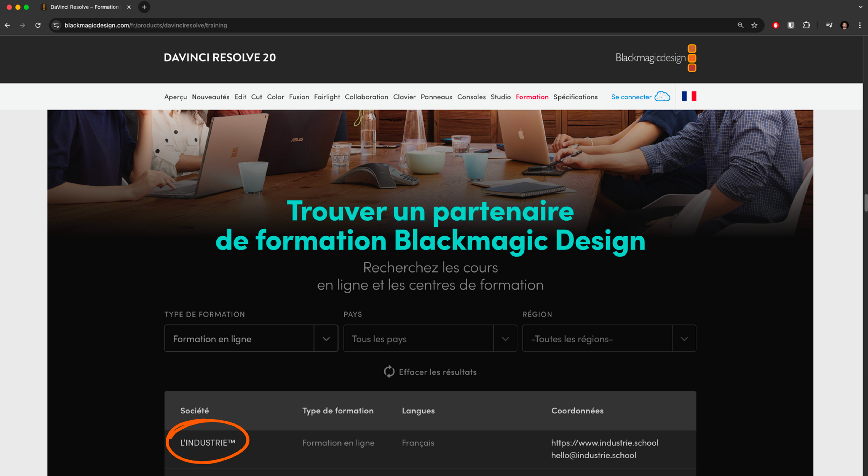
Task: Open the Spécifications page
Action: point(575,97)
